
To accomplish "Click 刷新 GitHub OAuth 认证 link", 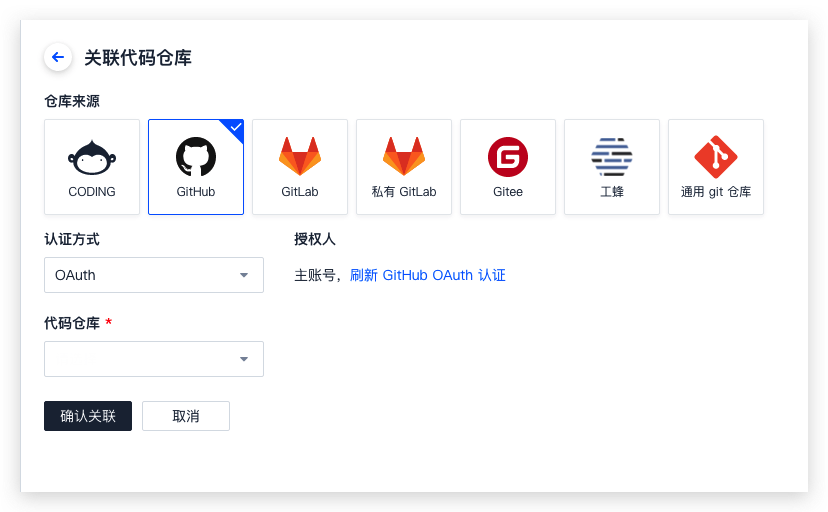I will (428, 275).
